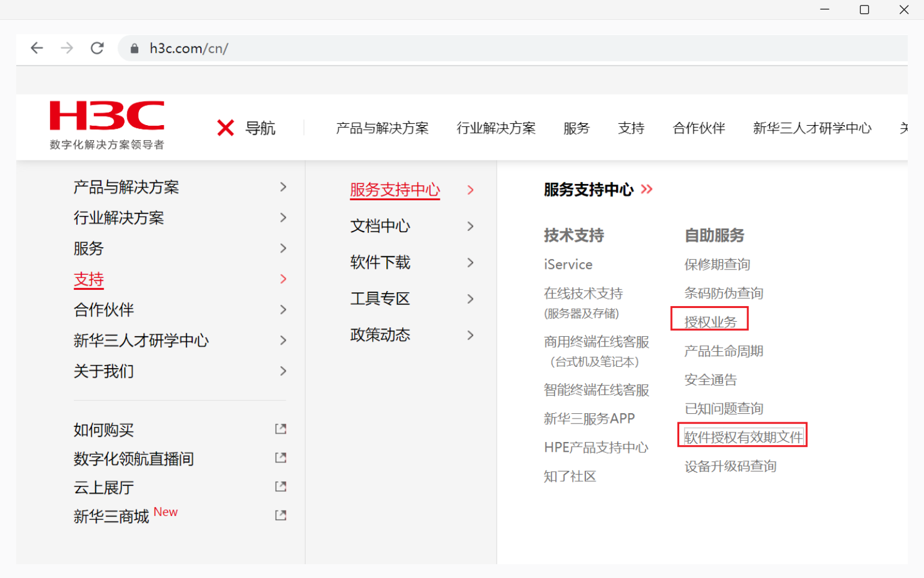Expand 工具专区 chevron in middle column
Screen dimensions: 924x578
(x=470, y=299)
